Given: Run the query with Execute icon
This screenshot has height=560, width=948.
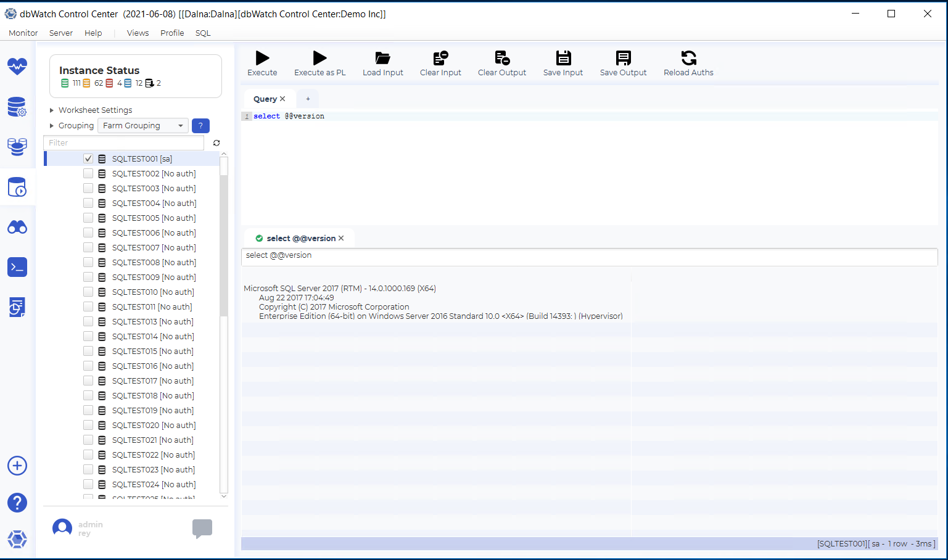Looking at the screenshot, I should 262,58.
